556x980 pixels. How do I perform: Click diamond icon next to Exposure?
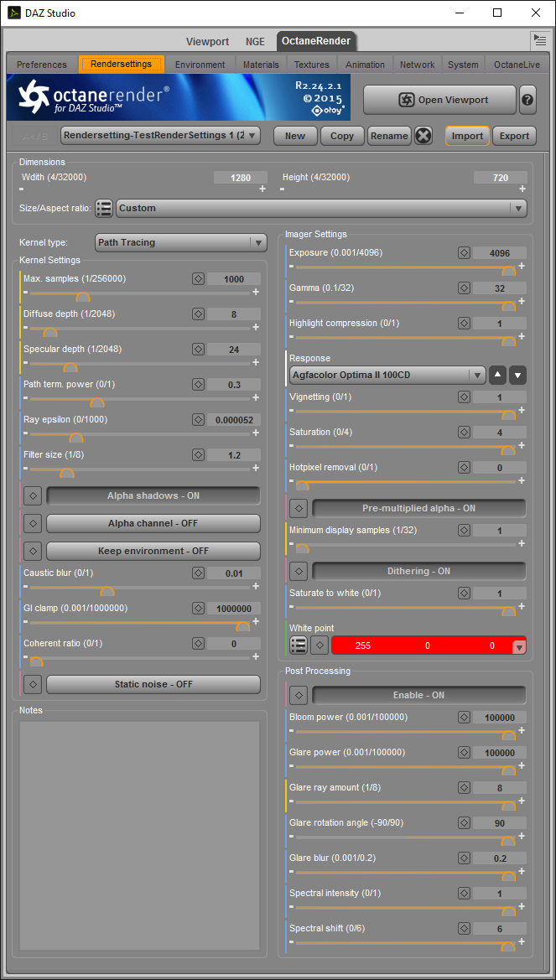point(464,253)
